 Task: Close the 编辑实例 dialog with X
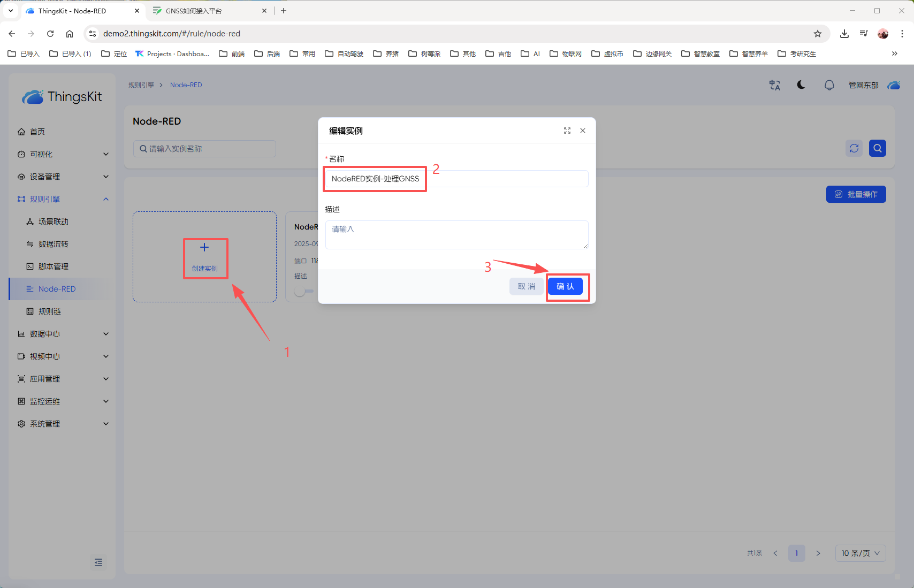[x=583, y=131]
